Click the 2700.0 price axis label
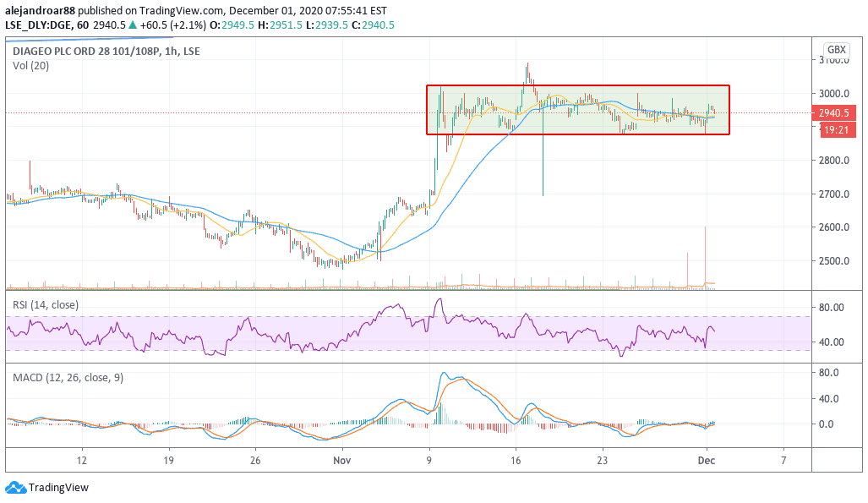This screenshot has width=868, height=503. (833, 194)
